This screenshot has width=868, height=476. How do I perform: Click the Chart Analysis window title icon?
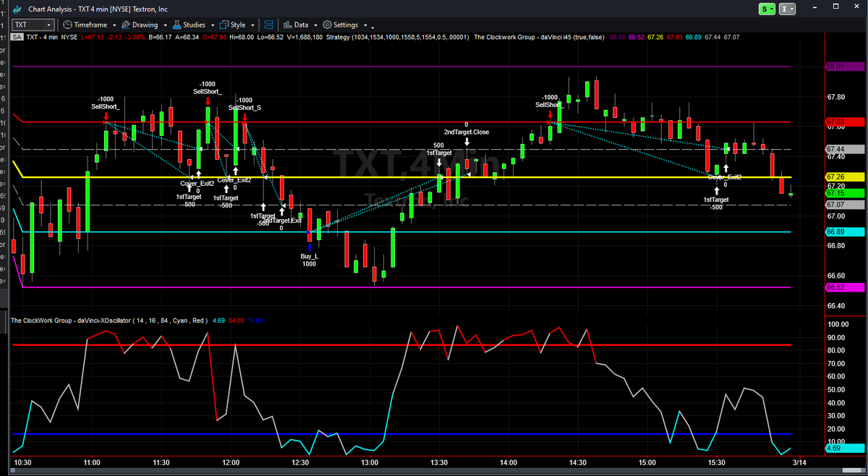(x=16, y=9)
